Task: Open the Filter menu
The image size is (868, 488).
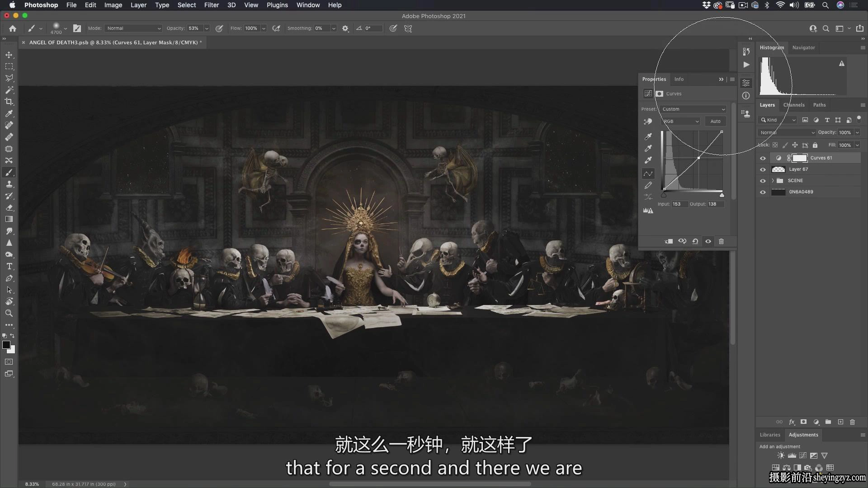Action: [x=211, y=5]
